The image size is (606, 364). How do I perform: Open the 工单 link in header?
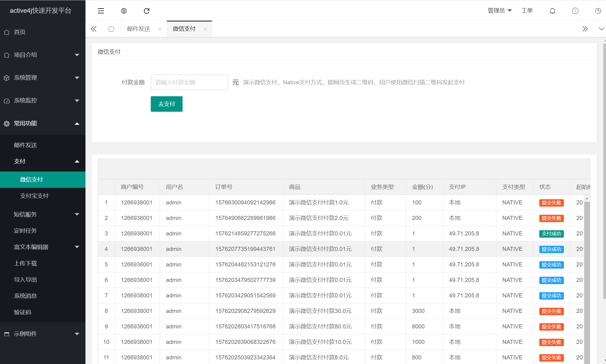pos(527,11)
